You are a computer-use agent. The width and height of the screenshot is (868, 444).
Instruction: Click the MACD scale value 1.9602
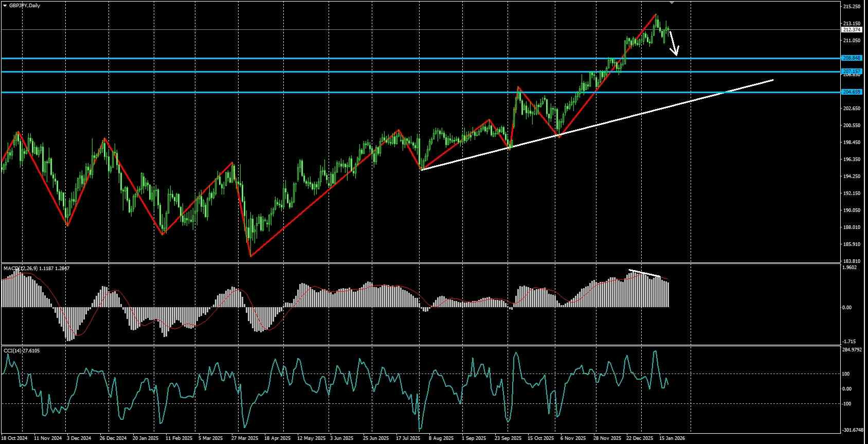point(851,268)
